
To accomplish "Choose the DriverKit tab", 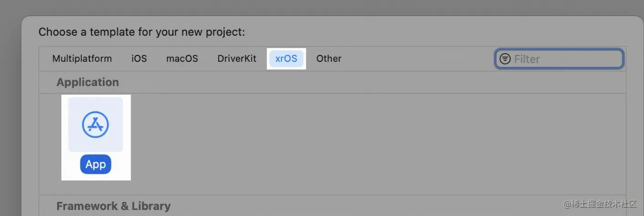I will tap(237, 59).
